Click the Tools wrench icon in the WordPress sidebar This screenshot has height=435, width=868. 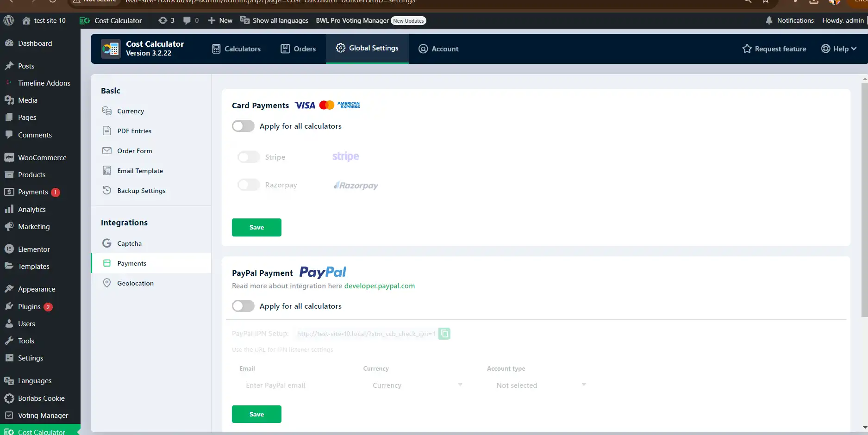pyautogui.click(x=9, y=341)
